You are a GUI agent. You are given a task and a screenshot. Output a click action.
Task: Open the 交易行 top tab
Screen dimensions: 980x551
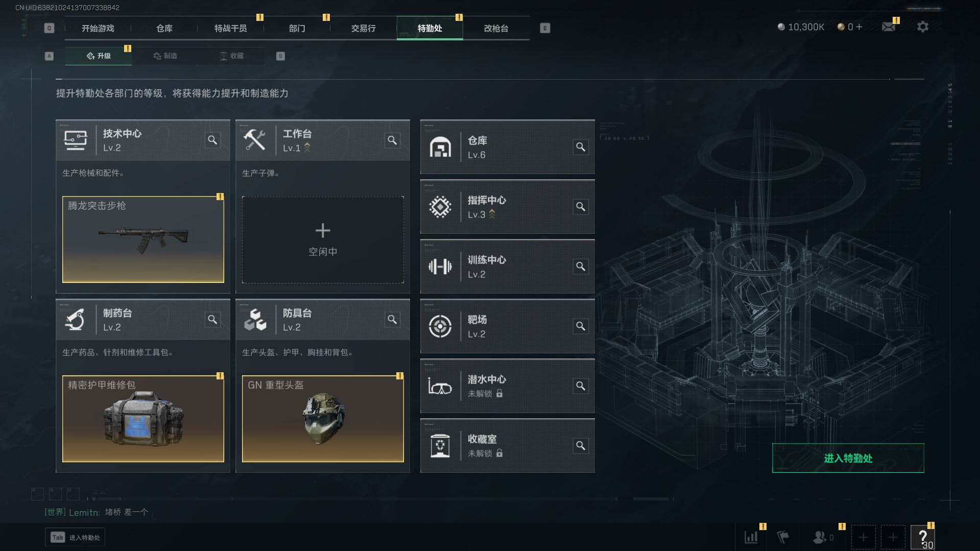pyautogui.click(x=363, y=28)
